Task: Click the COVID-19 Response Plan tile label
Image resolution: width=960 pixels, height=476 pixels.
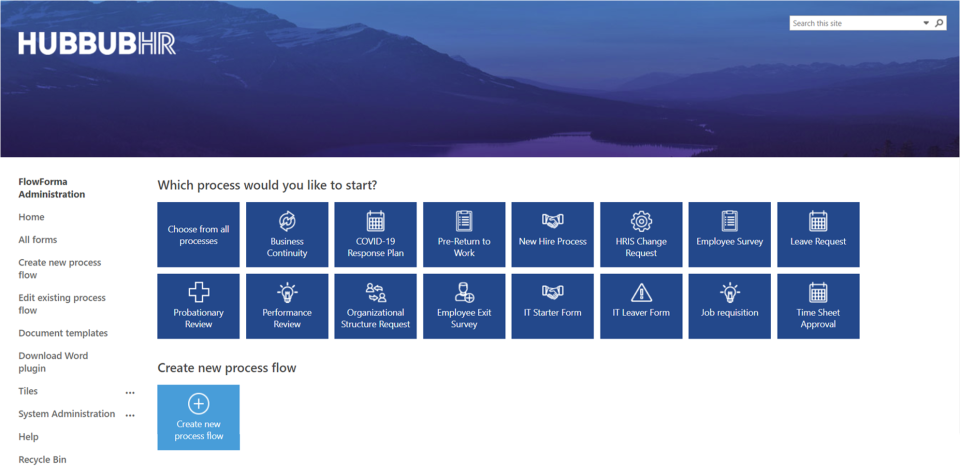Action: (x=375, y=247)
